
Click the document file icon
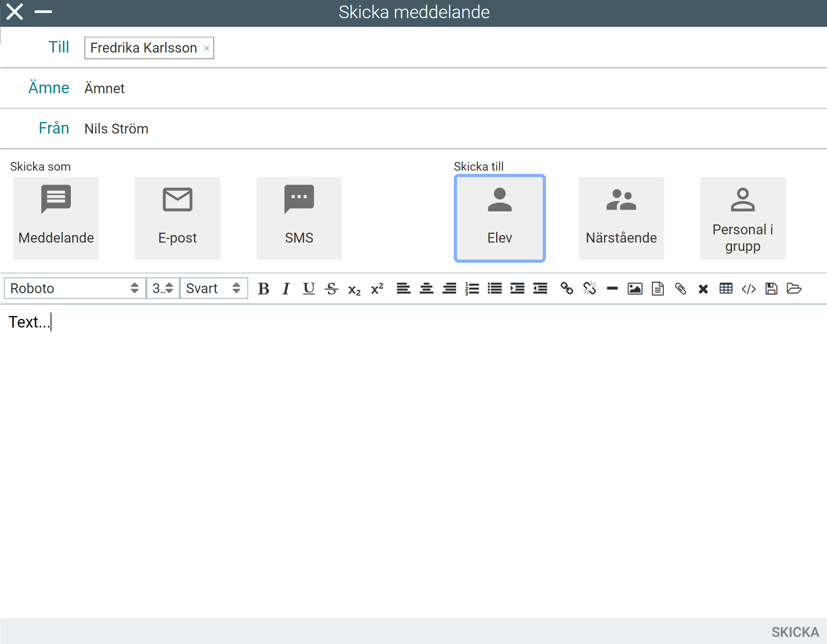coord(658,289)
